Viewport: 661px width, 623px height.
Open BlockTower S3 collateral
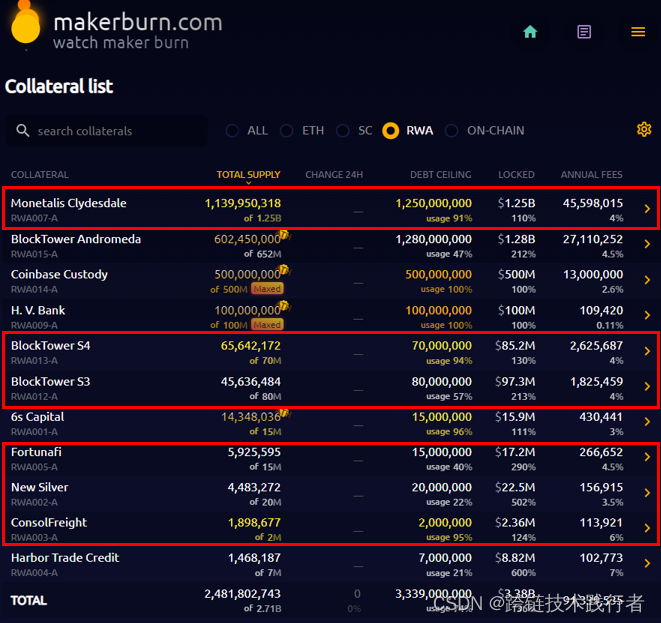(51, 381)
